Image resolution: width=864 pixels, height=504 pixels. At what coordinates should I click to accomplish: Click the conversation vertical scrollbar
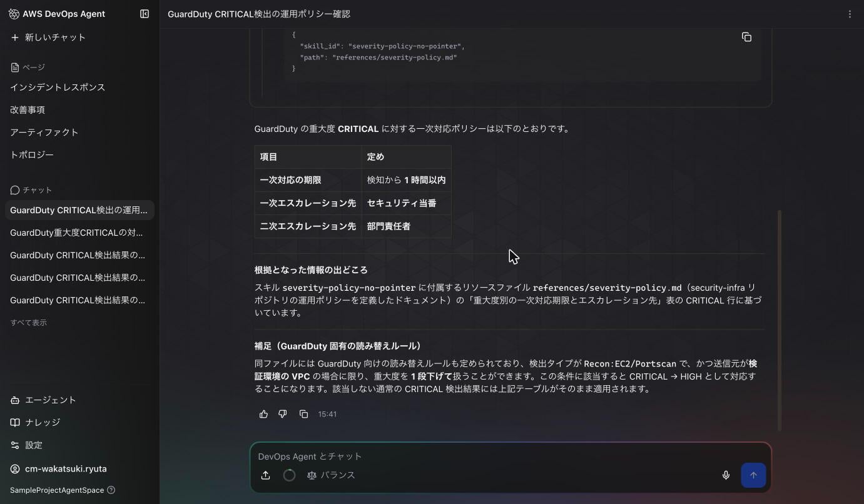click(x=780, y=320)
